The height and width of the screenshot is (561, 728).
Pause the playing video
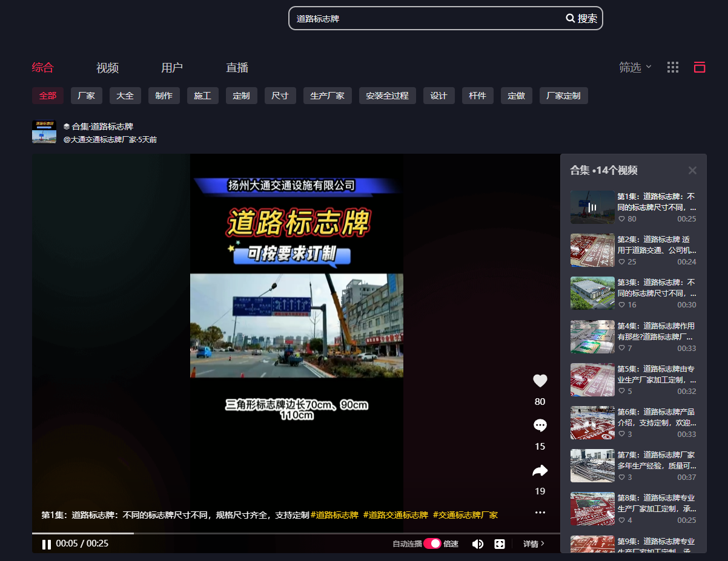[x=46, y=544]
